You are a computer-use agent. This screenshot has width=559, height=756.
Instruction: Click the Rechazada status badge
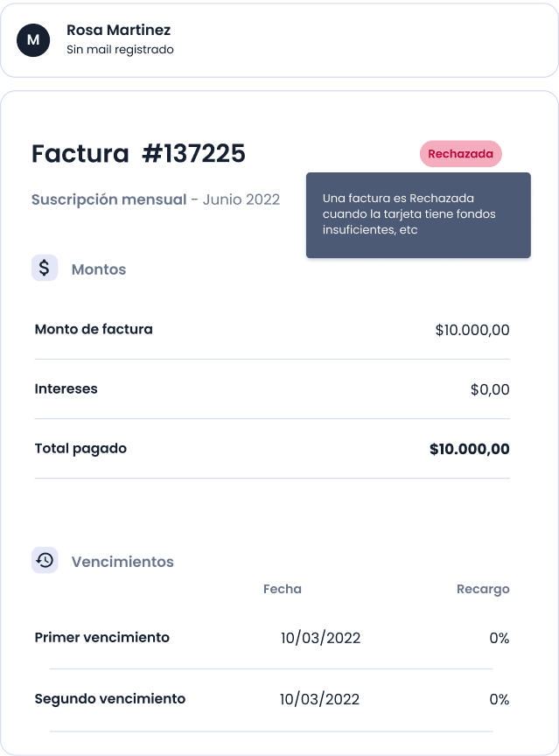(461, 154)
